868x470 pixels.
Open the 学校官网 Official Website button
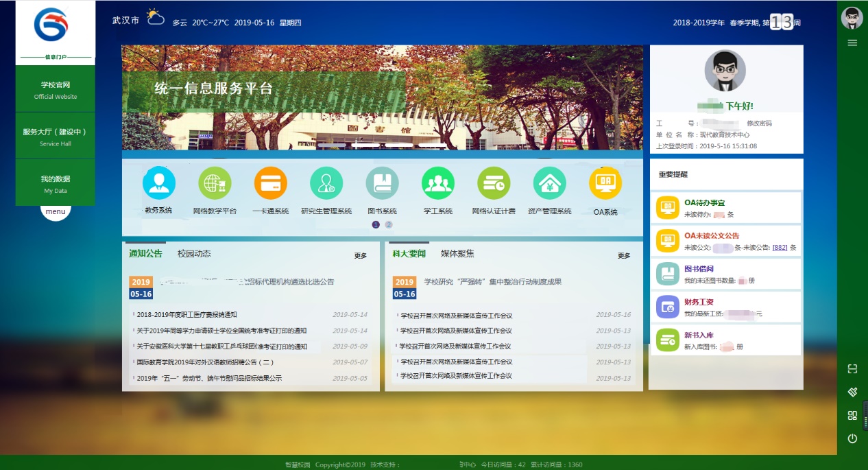pos(56,90)
